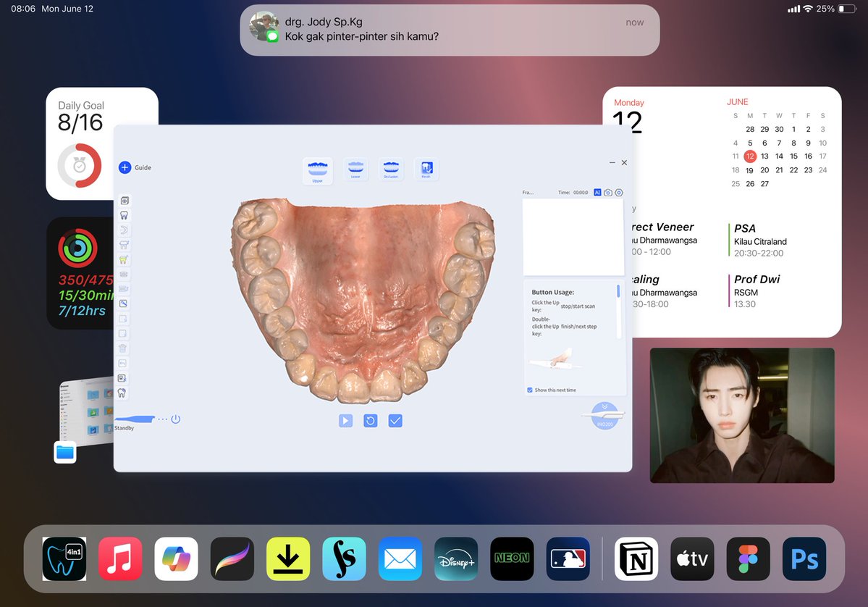The height and width of the screenshot is (607, 868).
Task: Open Mail from the dock
Action: 400,558
